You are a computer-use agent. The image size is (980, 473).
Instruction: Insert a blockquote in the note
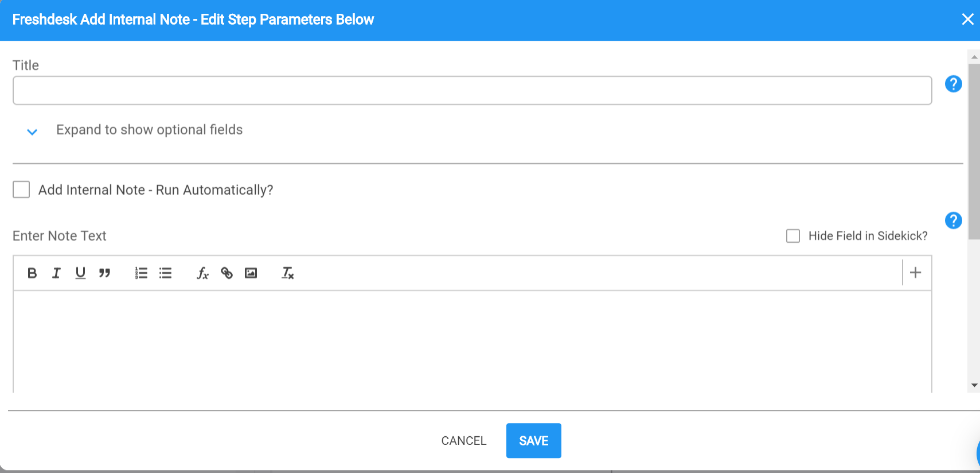[104, 273]
